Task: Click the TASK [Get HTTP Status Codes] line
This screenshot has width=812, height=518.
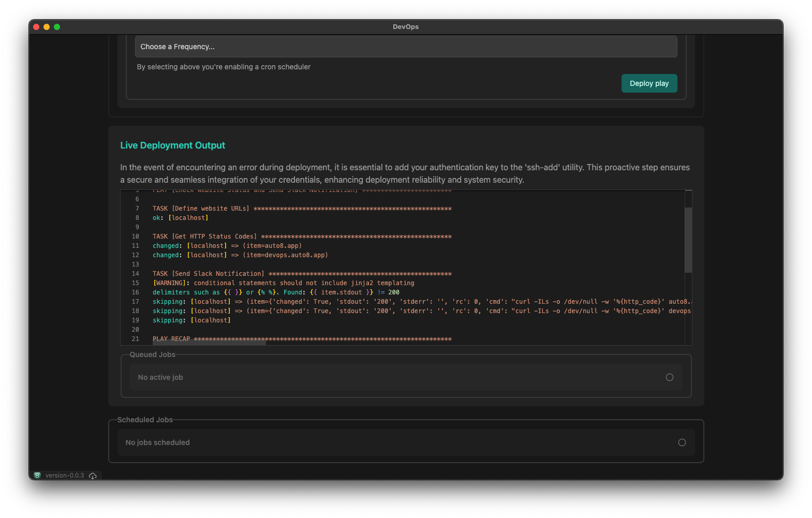Action: click(302, 236)
